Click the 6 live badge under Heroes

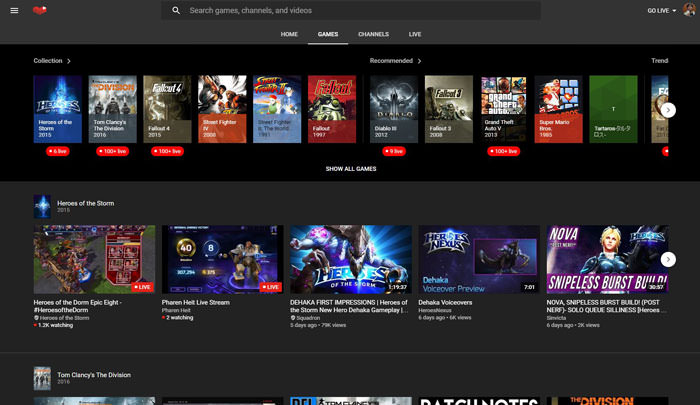click(58, 151)
